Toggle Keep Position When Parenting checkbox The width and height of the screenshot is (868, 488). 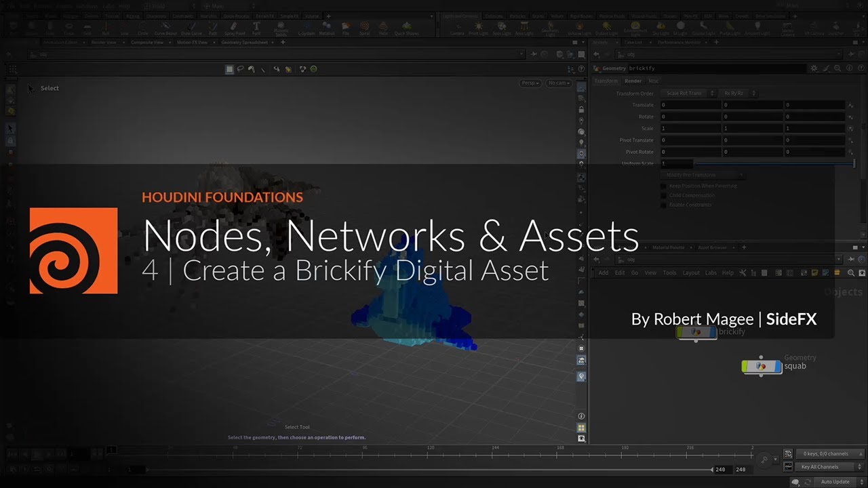click(x=664, y=186)
